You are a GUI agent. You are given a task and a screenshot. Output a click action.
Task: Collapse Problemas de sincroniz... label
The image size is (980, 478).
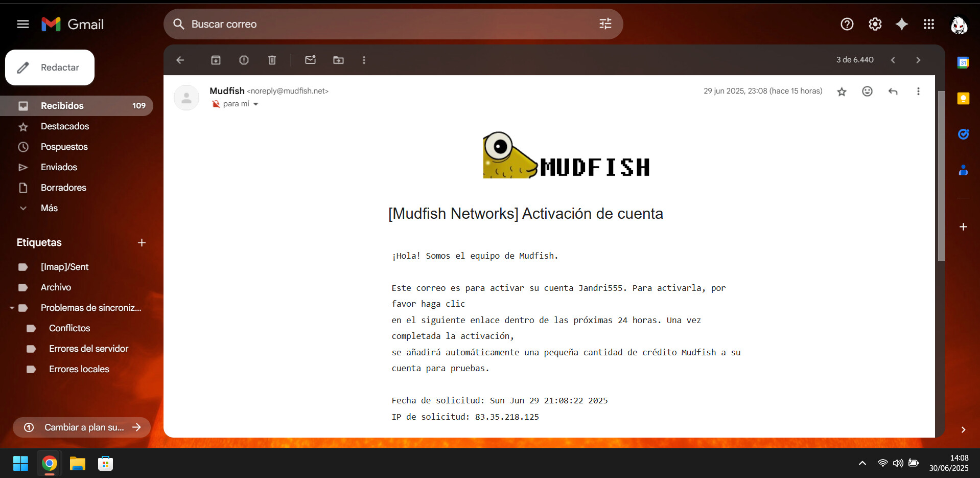tap(12, 308)
